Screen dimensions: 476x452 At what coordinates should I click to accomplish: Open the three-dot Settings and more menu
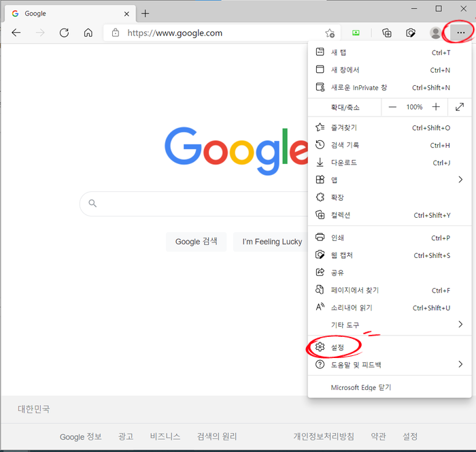[x=461, y=33]
